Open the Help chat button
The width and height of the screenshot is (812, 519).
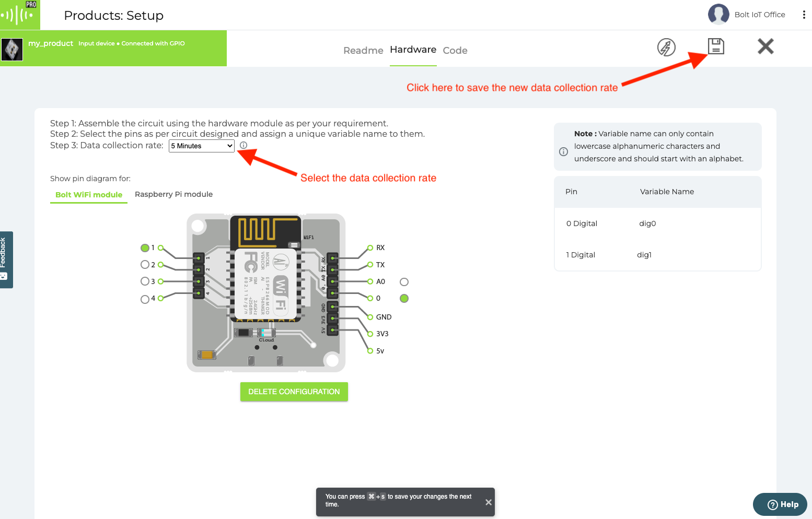point(780,504)
